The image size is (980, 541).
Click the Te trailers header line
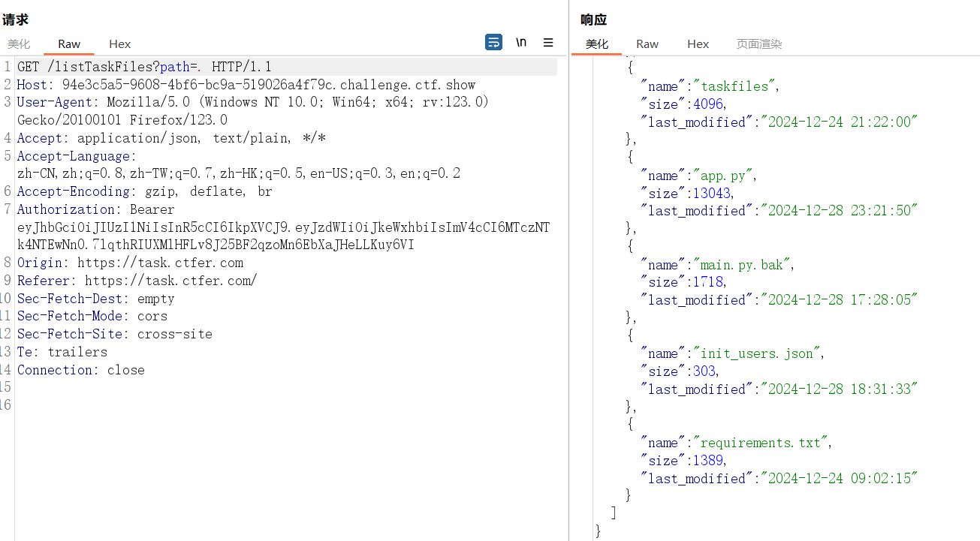tap(62, 352)
